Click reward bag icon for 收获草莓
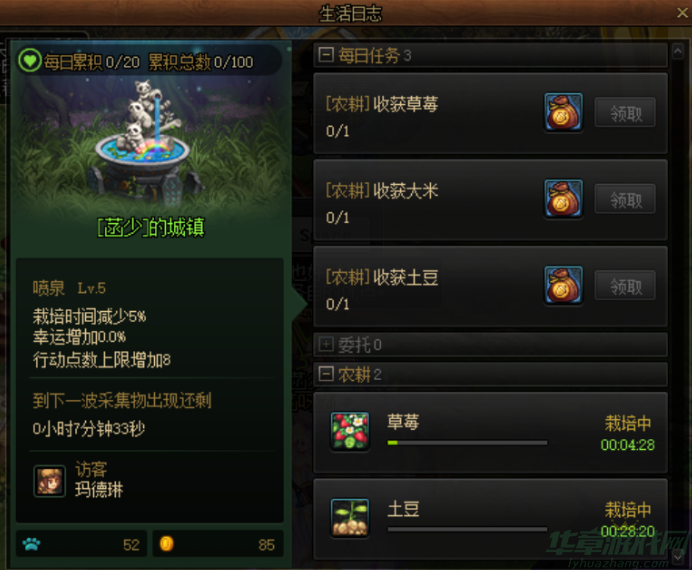 pyautogui.click(x=563, y=112)
